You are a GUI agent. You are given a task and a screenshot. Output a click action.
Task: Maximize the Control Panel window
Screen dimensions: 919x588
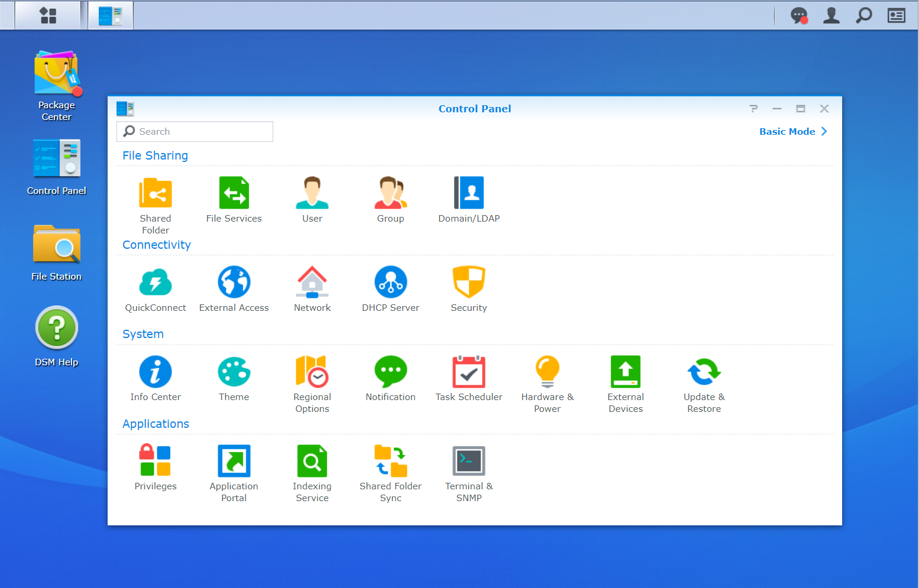pyautogui.click(x=801, y=109)
